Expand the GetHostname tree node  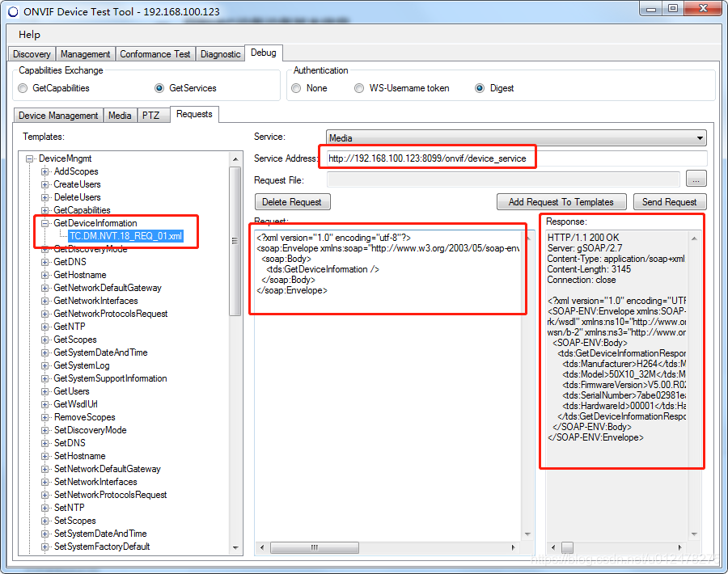(45, 275)
